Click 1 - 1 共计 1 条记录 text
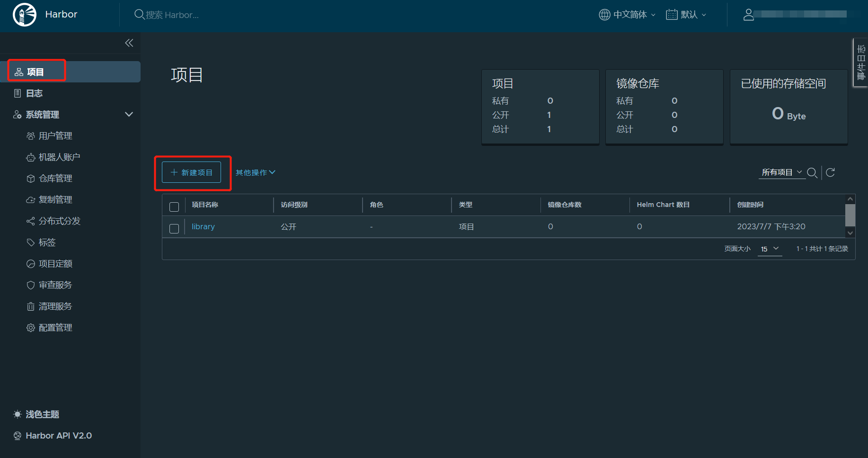 tap(822, 249)
